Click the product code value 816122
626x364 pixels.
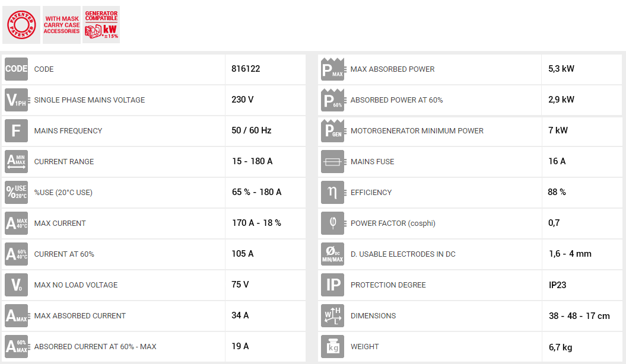[246, 69]
